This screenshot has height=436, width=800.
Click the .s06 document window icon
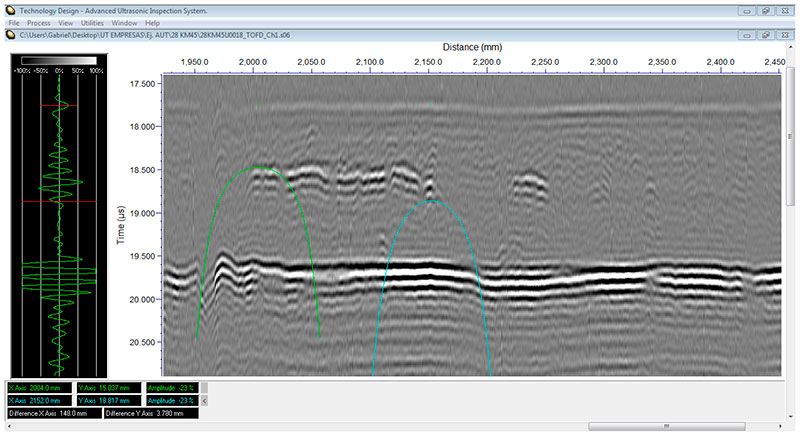pos(10,34)
